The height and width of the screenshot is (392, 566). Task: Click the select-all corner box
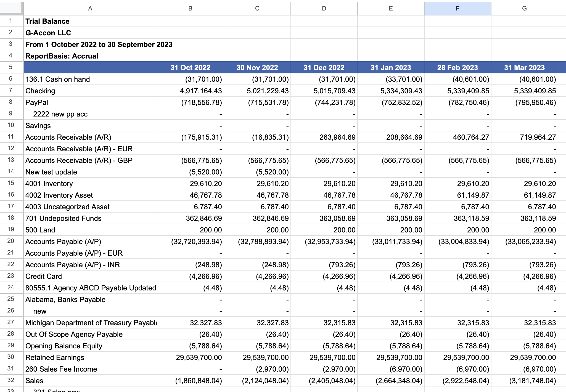(11, 8)
